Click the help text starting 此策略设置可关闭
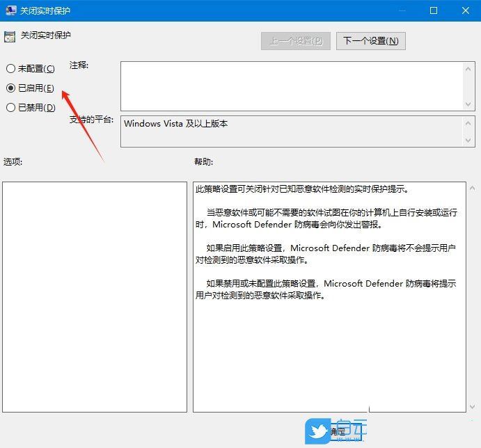The width and height of the screenshot is (481, 448). (302, 189)
